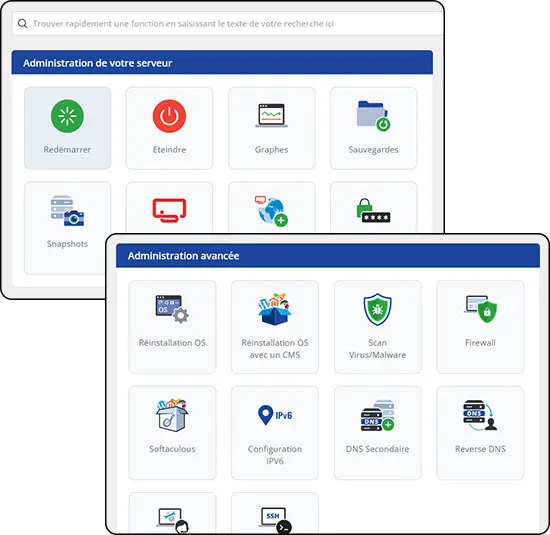Click the magnifier search icon
The width and height of the screenshot is (550, 535).
(22, 24)
